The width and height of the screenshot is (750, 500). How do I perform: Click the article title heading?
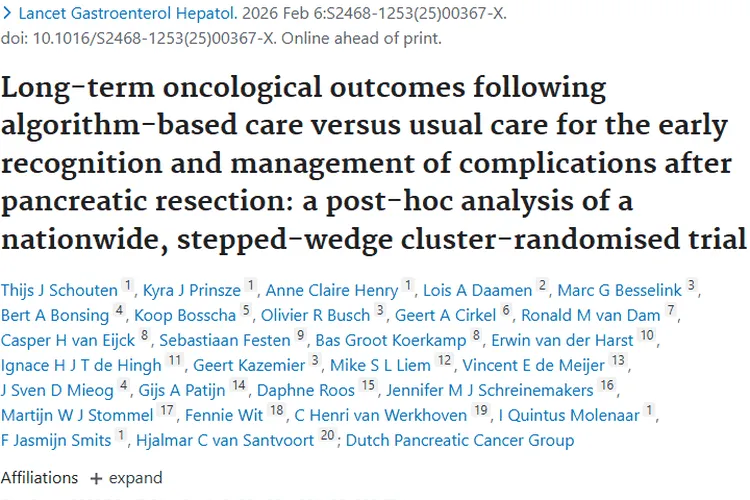(x=374, y=163)
